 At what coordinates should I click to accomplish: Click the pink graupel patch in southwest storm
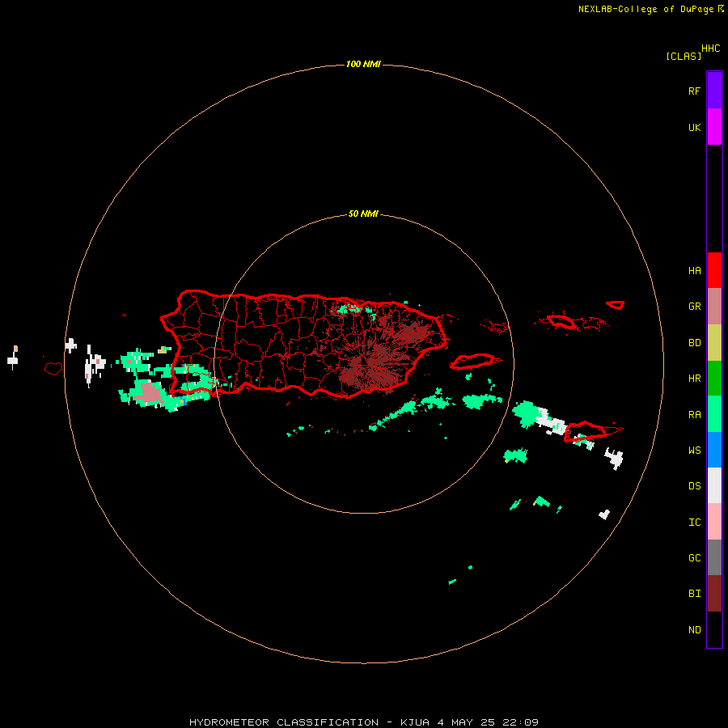point(150,392)
